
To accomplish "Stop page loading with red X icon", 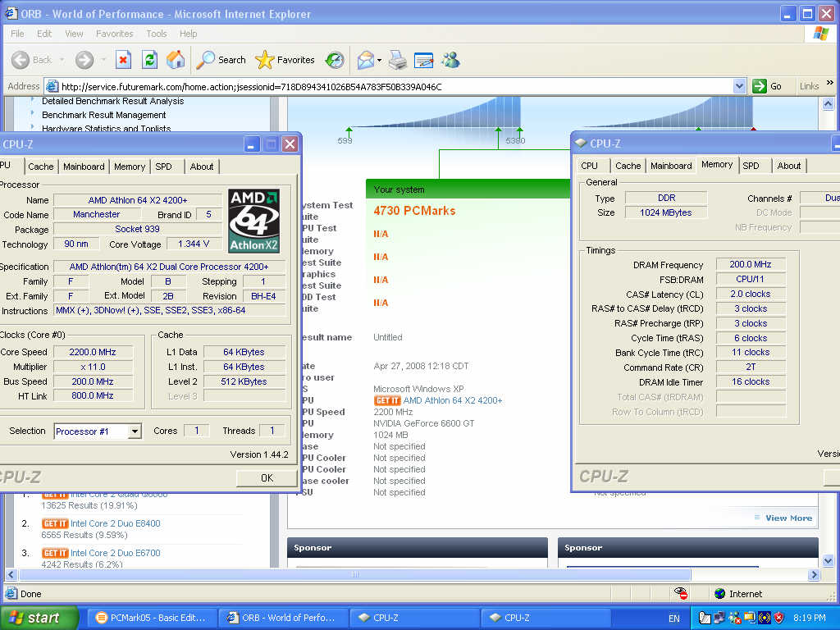I will tap(123, 60).
